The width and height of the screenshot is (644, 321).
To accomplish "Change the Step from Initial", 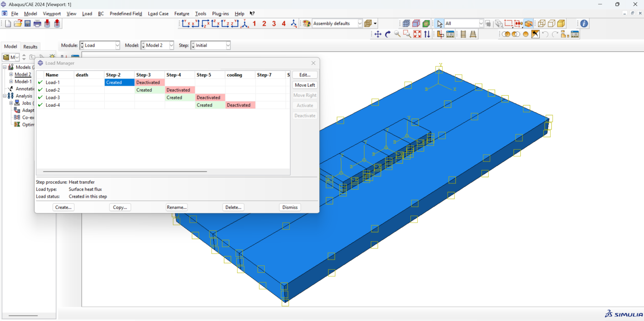I will tap(228, 45).
